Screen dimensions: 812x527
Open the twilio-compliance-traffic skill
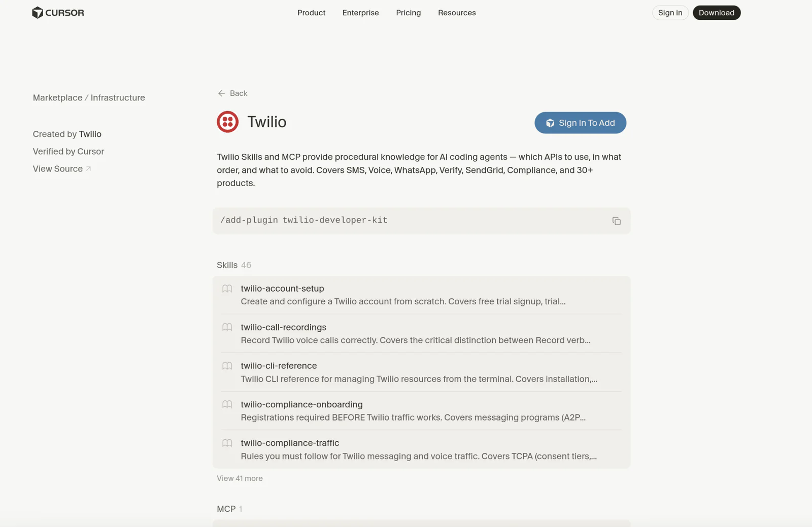point(421,449)
